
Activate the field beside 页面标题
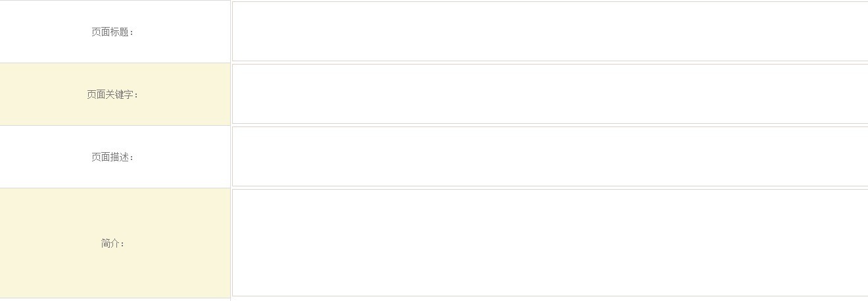550,32
